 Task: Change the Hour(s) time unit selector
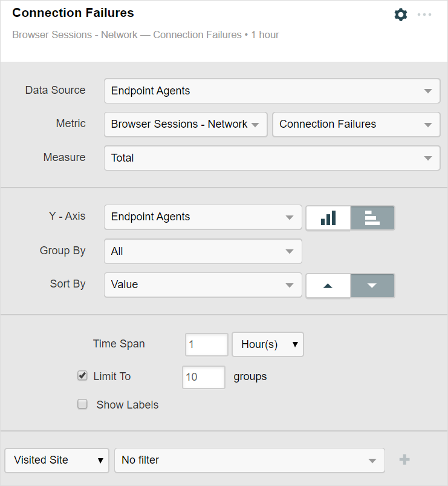click(268, 344)
